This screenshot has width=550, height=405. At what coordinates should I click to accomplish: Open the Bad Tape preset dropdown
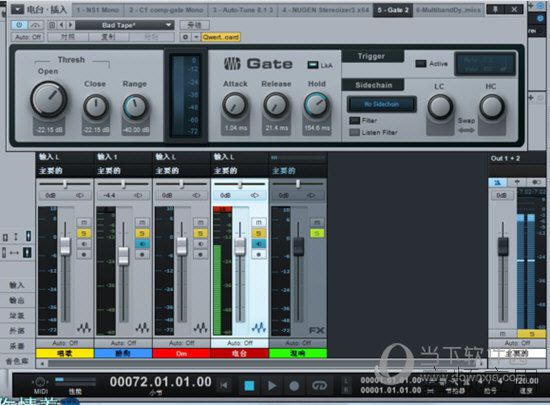[x=125, y=25]
